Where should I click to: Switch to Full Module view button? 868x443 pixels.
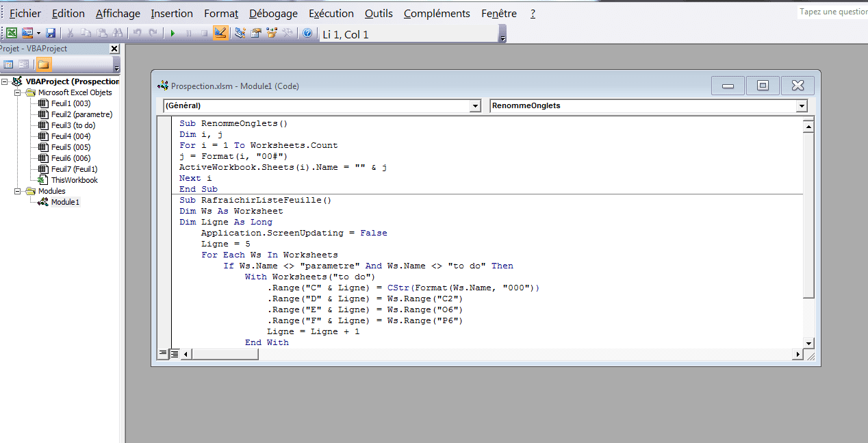click(175, 353)
